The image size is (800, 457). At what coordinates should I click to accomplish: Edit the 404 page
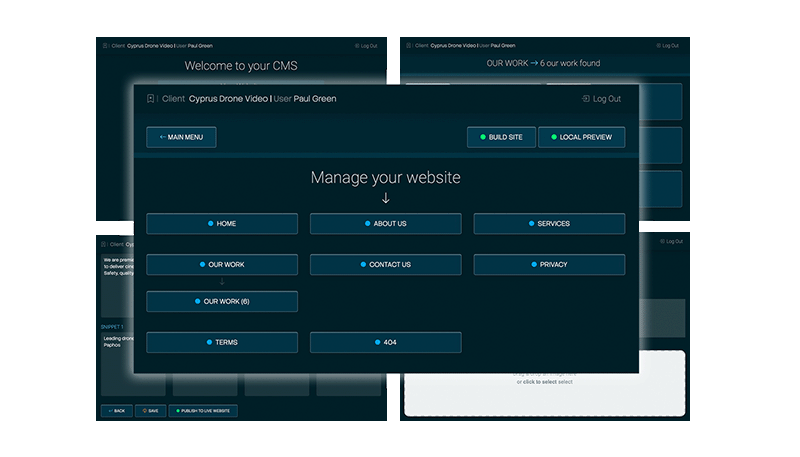[x=386, y=342]
